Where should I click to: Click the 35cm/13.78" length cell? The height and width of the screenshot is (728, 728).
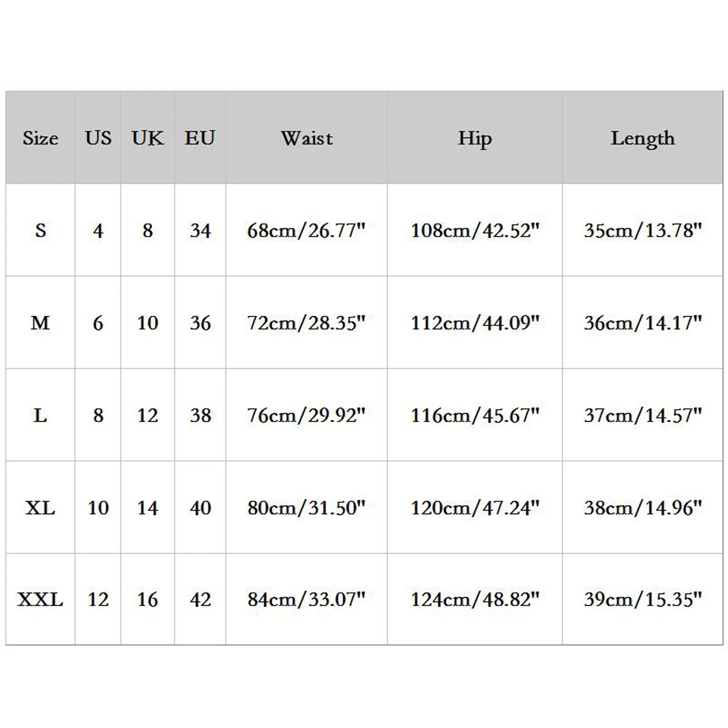pos(642,231)
